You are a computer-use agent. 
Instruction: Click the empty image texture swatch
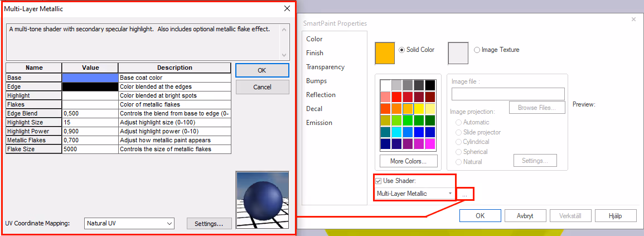(458, 54)
